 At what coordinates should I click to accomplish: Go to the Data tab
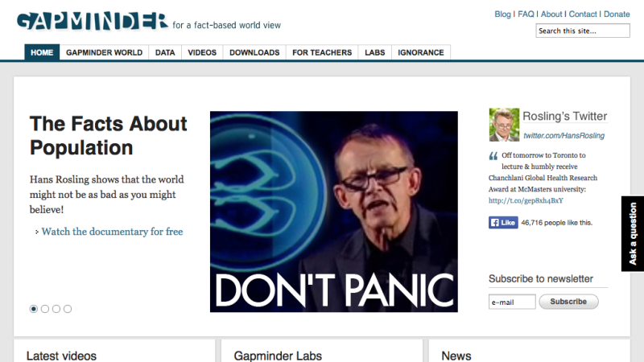point(165,52)
